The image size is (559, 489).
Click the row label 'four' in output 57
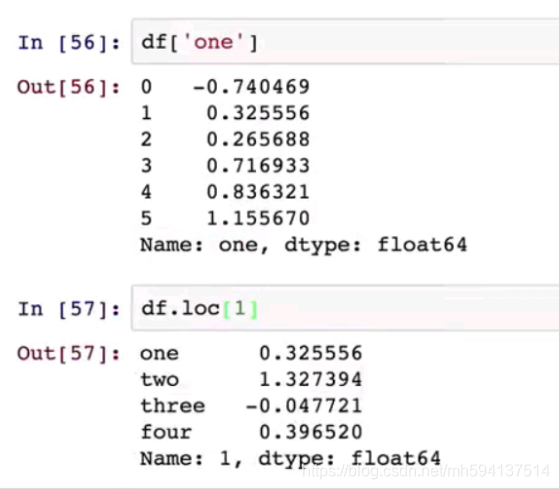(x=166, y=432)
